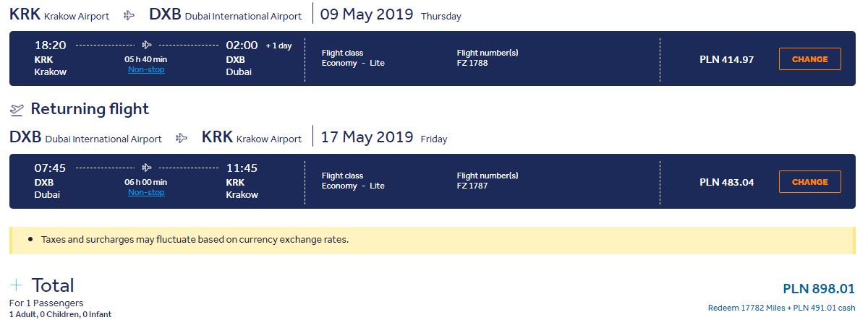The width and height of the screenshot is (868, 320).
Task: Open the Non-stop link for flight FZ 1788
Action: [x=146, y=70]
